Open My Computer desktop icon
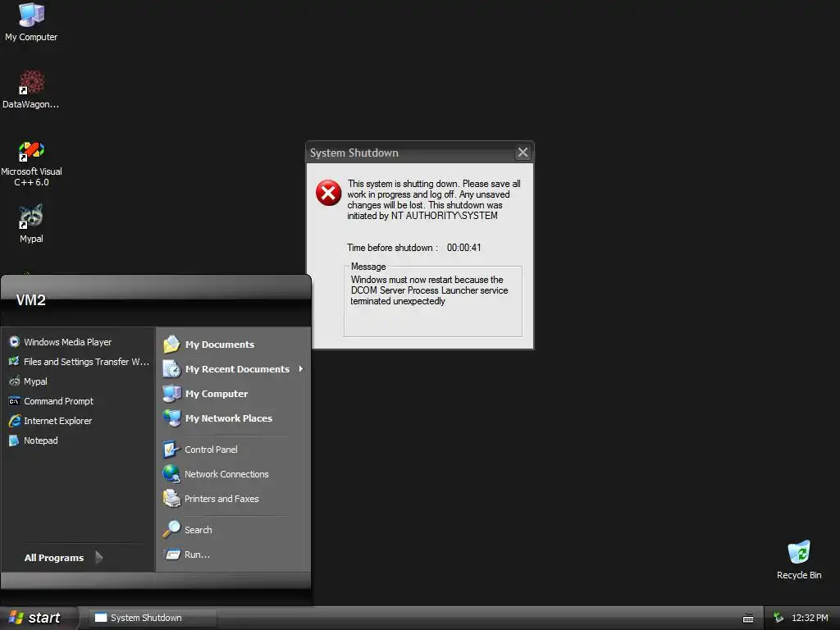This screenshot has height=630, width=840. 31,22
